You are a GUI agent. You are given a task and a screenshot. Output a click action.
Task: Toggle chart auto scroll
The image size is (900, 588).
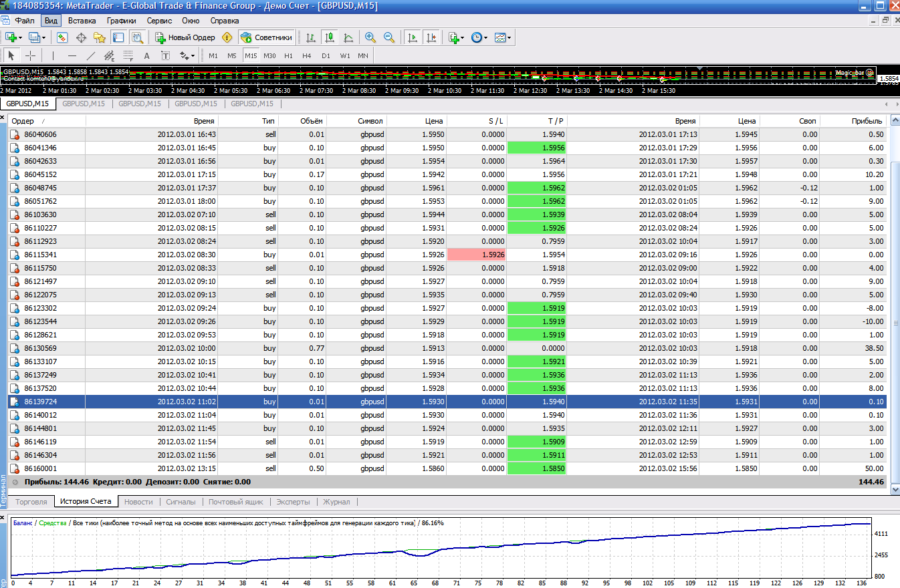pos(413,37)
